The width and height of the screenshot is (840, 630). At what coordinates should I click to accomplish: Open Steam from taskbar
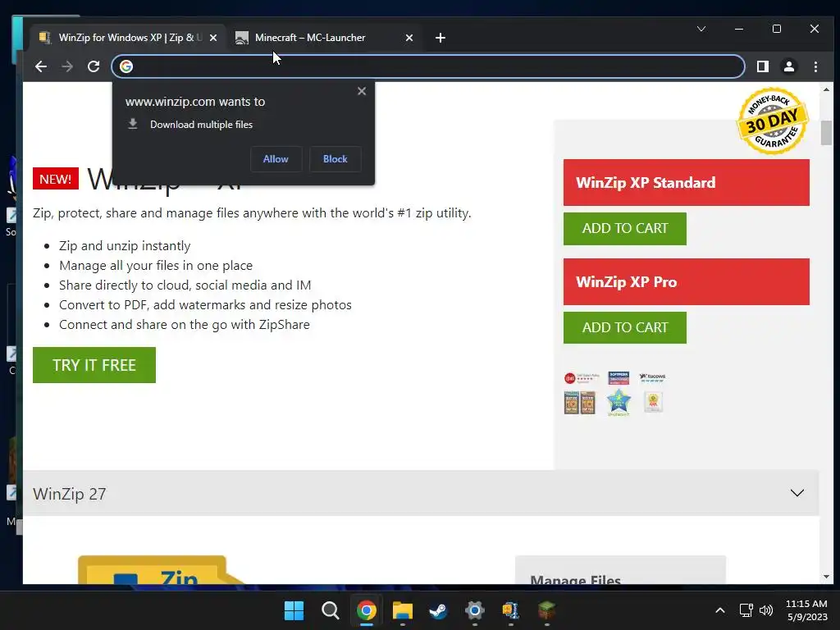click(x=438, y=610)
